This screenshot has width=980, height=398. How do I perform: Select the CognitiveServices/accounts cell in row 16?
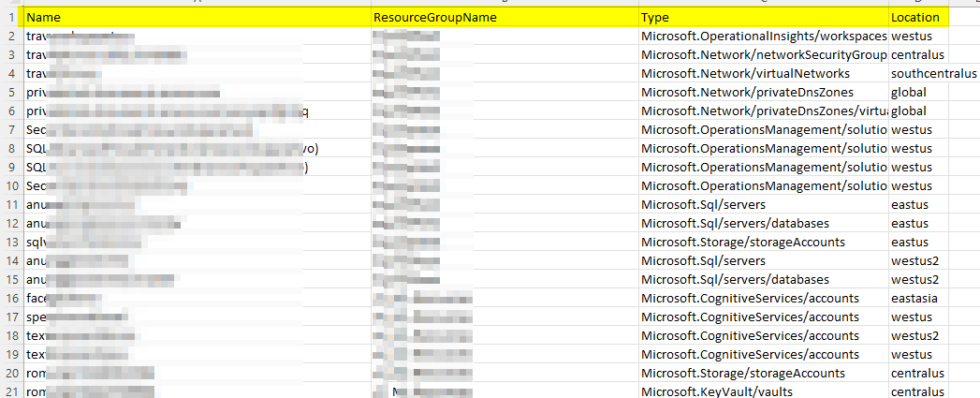pos(763,298)
